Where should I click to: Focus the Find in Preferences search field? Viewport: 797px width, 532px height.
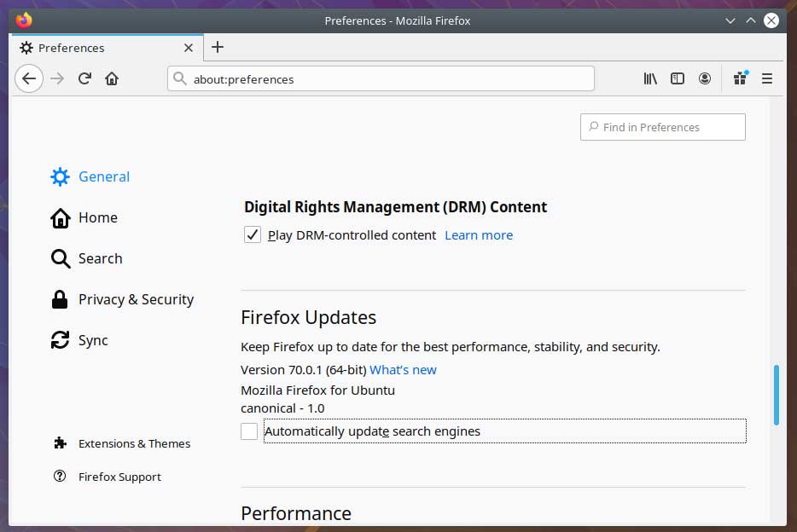coord(663,127)
